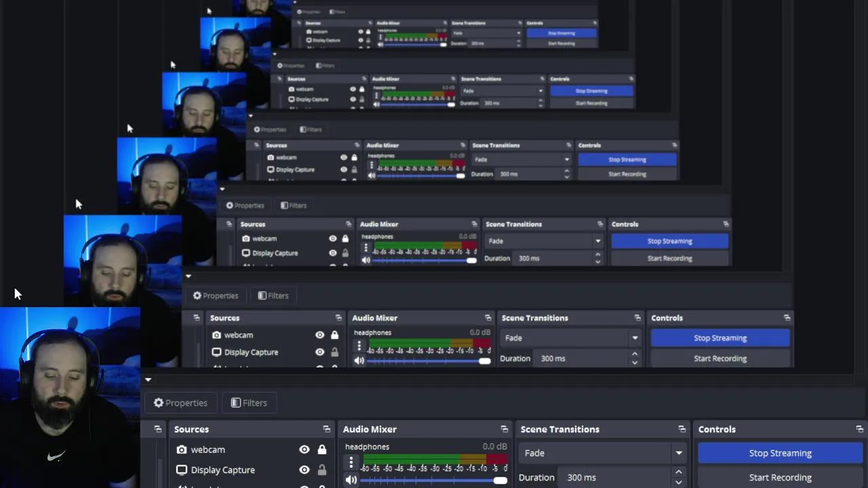
Task: Toggle the lock on the largest Display Capture row
Action: [322, 470]
